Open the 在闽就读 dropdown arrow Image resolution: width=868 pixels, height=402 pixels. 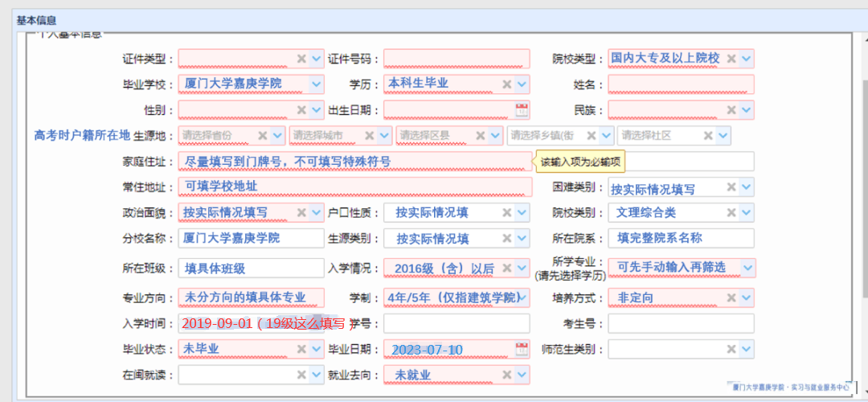pos(317,375)
